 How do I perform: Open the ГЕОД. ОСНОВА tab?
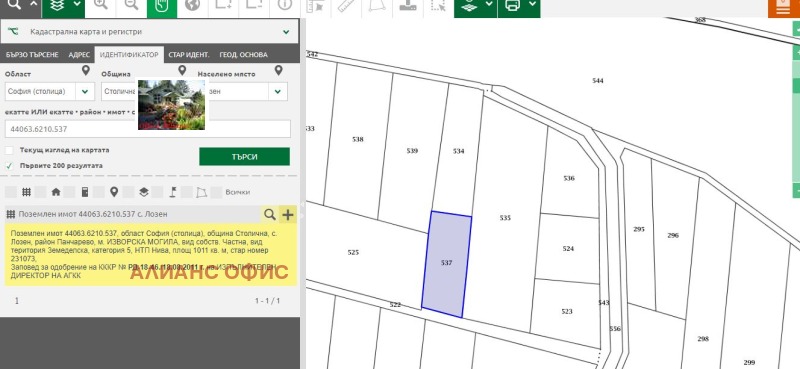[243, 55]
